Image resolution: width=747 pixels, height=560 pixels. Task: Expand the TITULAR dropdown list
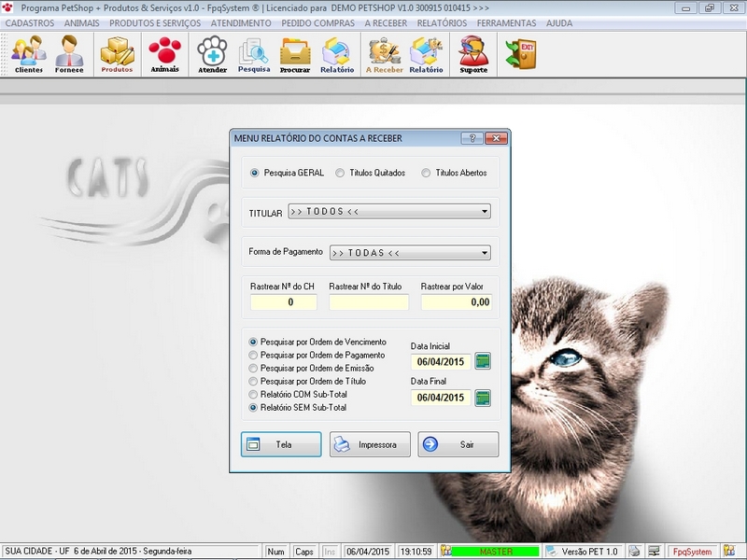pos(484,212)
